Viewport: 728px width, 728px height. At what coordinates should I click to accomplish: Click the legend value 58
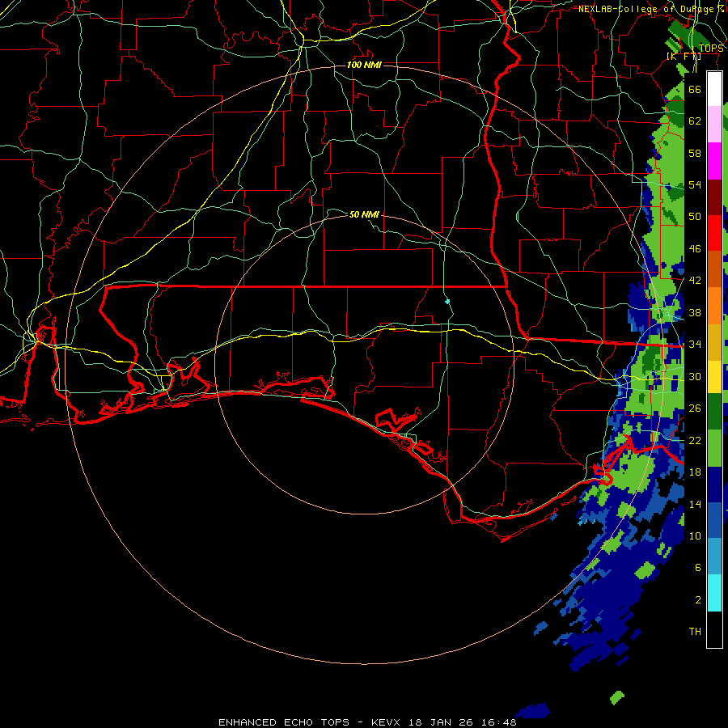pos(695,153)
